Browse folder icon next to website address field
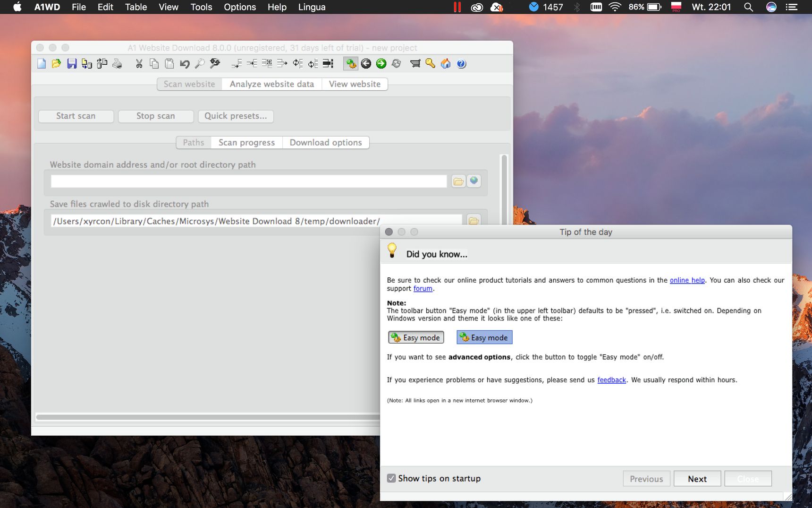812x508 pixels. pos(458,181)
